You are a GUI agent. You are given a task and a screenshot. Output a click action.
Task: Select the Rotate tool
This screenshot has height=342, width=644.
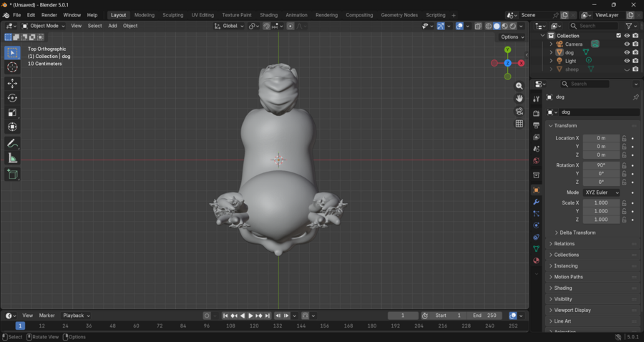[12, 98]
